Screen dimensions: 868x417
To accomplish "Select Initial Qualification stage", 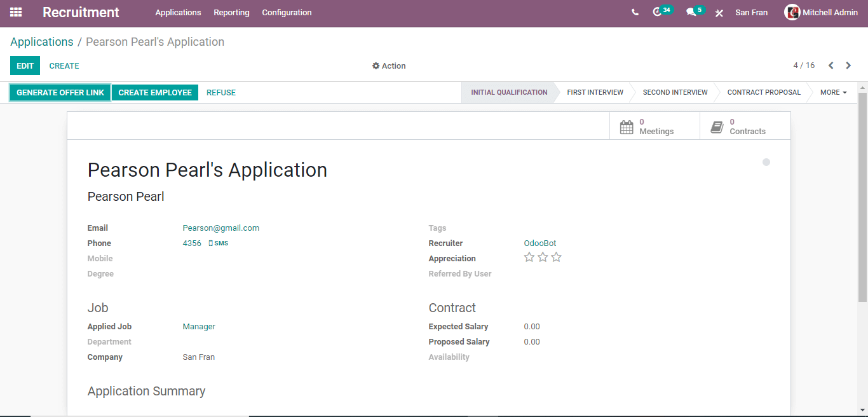I will click(x=509, y=92).
